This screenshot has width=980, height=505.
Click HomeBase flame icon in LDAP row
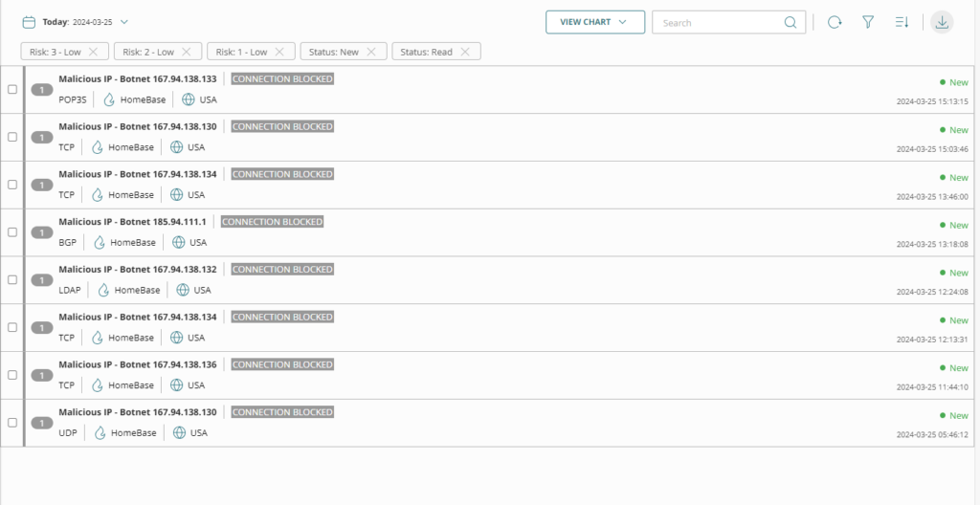[103, 290]
